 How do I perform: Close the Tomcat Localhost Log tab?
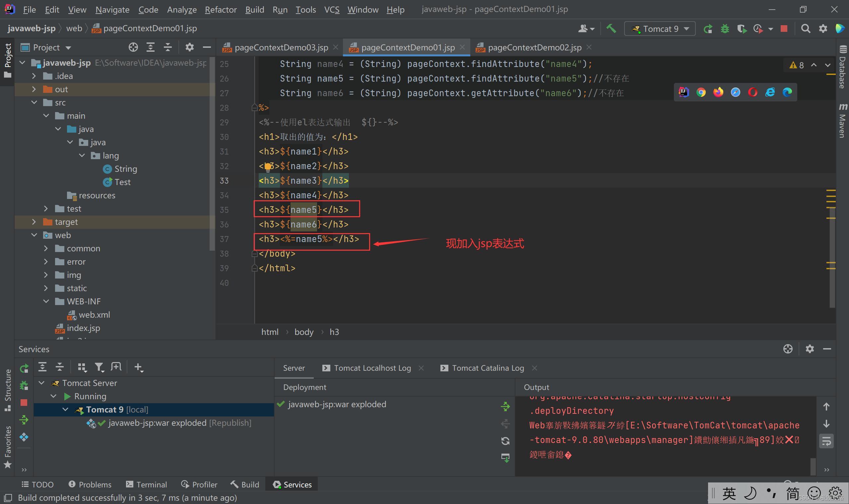[421, 368]
